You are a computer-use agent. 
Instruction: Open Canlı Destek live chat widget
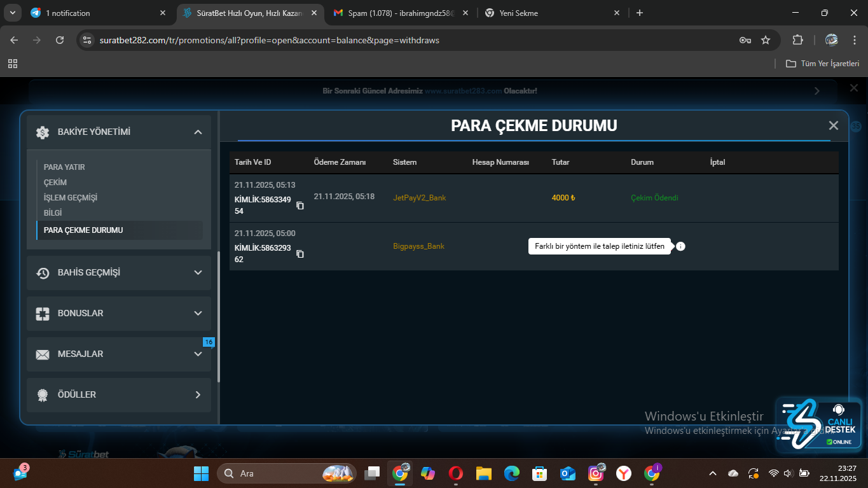[818, 425]
